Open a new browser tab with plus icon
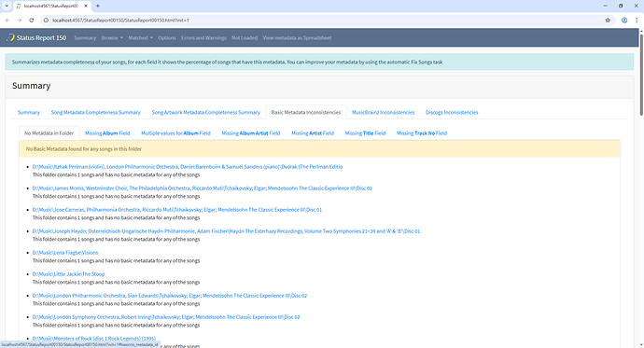The height and width of the screenshot is (348, 644). [x=98, y=6]
